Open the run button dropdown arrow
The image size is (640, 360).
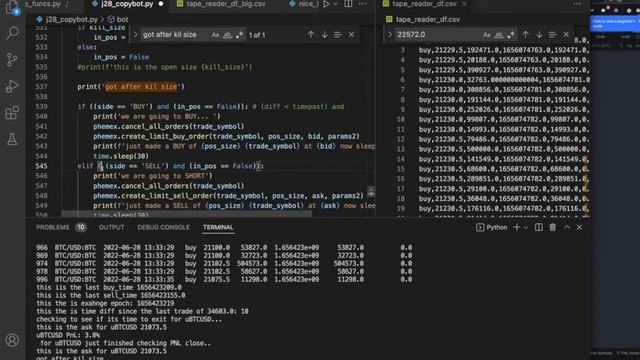tap(336, 4)
